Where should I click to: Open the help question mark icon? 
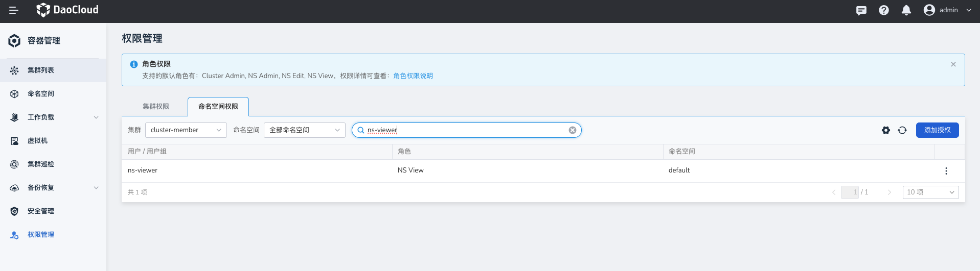[x=884, y=10]
